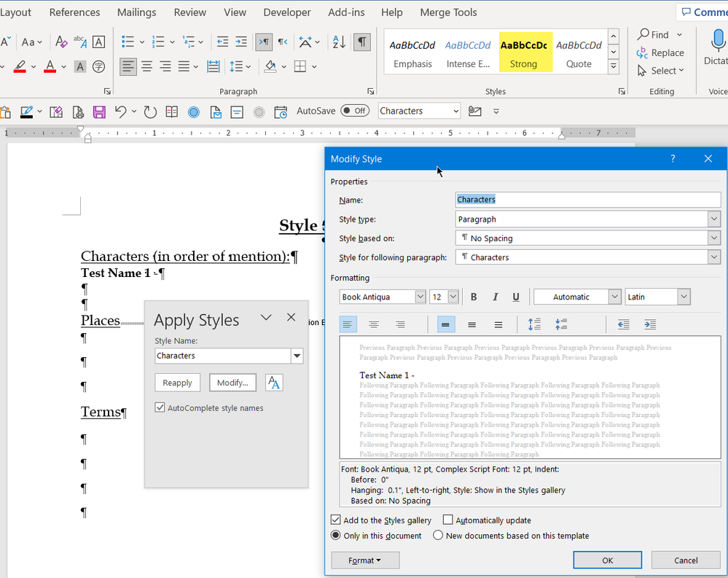Image resolution: width=728 pixels, height=578 pixels.
Task: Click Modify... button in Apply Styles
Action: pos(232,383)
